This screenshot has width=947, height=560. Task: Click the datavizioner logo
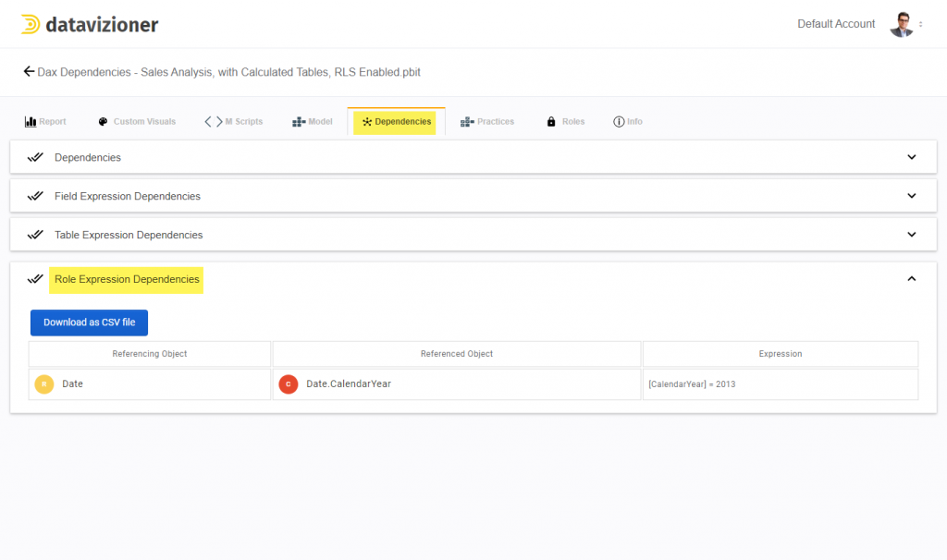point(89,24)
